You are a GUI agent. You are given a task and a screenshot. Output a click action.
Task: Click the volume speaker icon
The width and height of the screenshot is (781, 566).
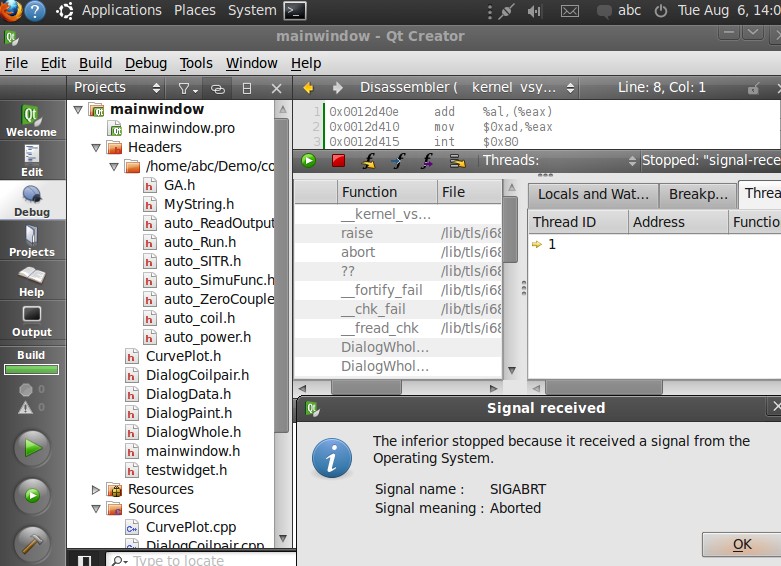tap(534, 10)
